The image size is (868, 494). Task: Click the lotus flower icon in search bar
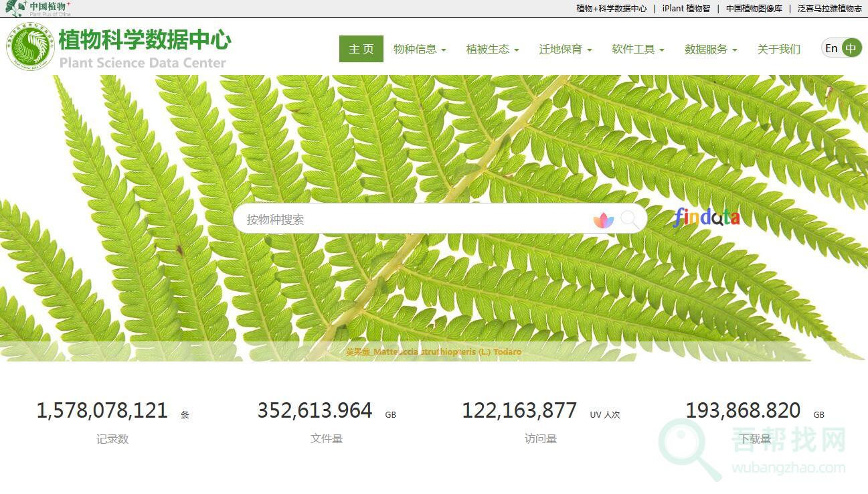604,219
